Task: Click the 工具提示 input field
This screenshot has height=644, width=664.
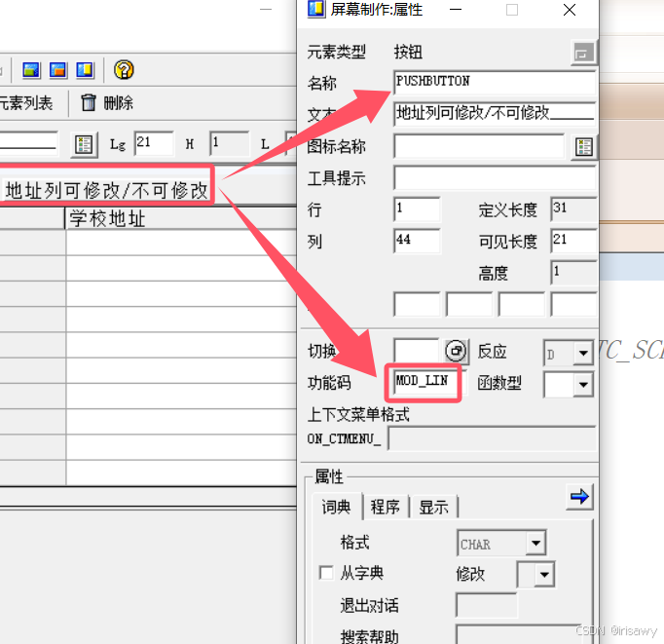Action: coord(495,177)
